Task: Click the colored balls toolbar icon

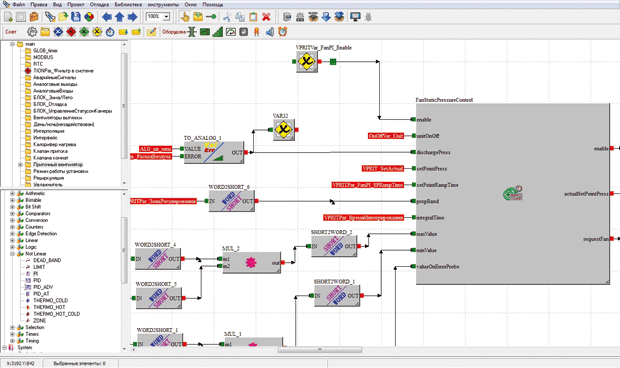Action: [89, 17]
